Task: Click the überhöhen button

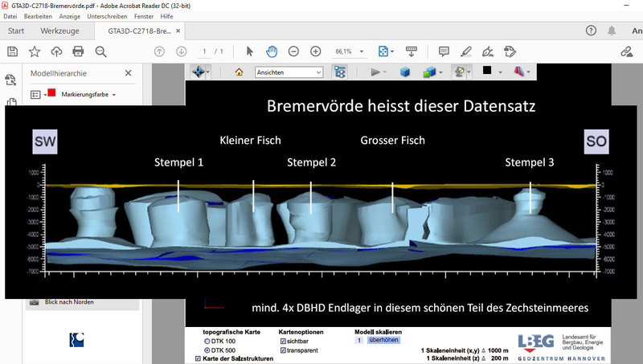Action: click(383, 341)
